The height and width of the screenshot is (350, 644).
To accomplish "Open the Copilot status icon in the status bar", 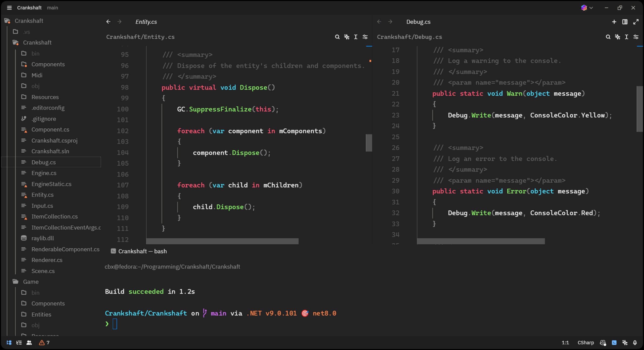I will 603,343.
